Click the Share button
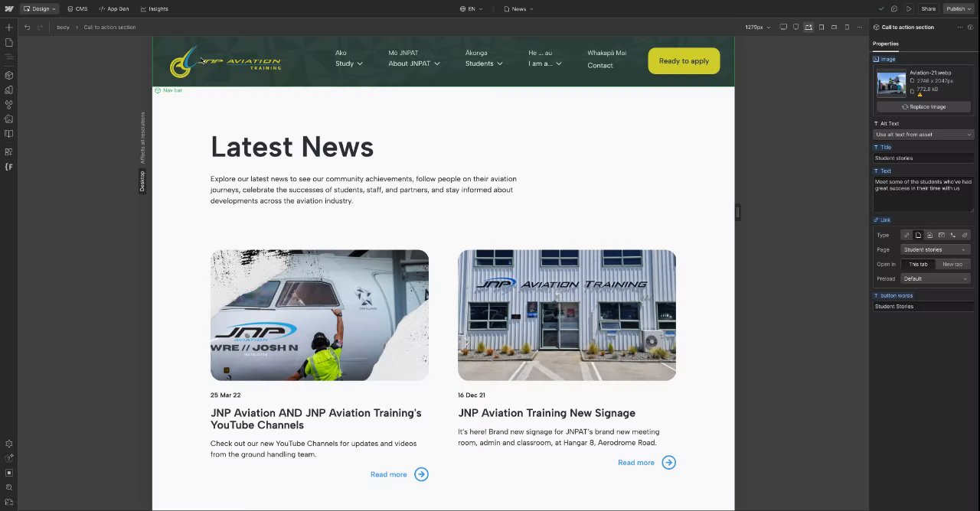Image resolution: width=980 pixels, height=511 pixels. (928, 9)
